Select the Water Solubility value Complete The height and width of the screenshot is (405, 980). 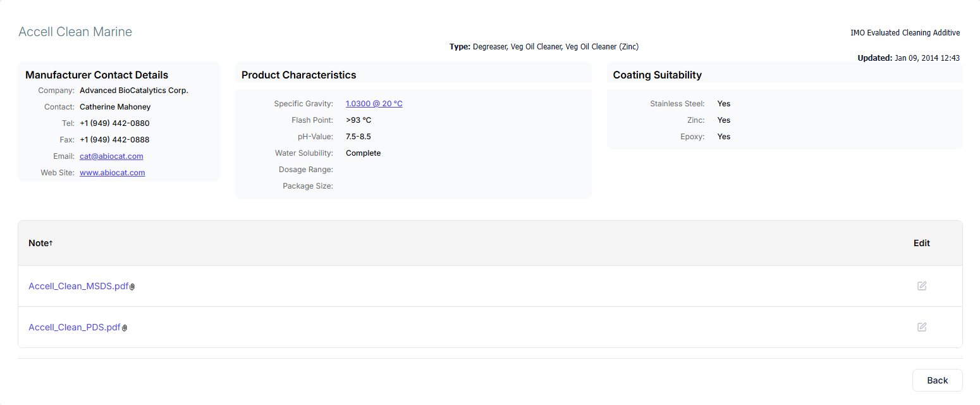pos(364,153)
